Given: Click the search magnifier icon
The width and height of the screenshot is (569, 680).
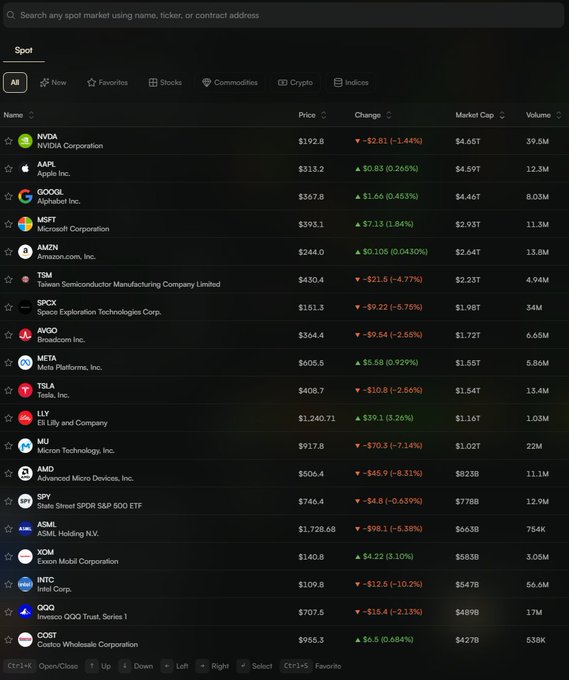Looking at the screenshot, I should click(x=11, y=15).
